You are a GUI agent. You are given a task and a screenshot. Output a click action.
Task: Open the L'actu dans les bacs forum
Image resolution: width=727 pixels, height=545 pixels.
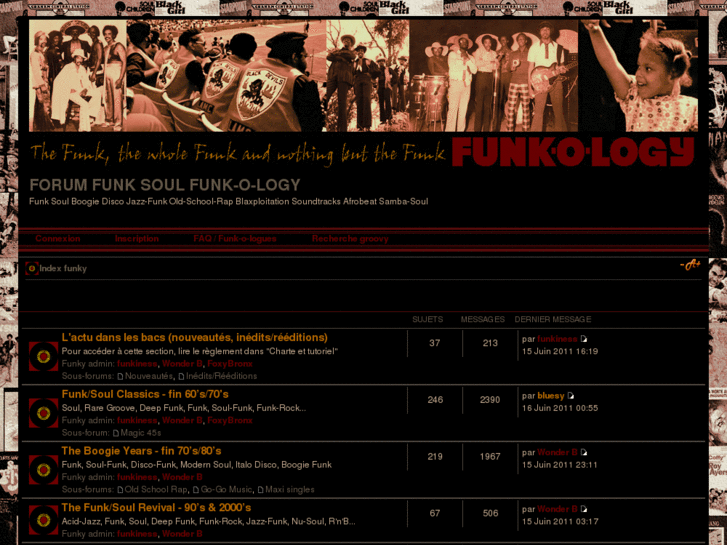[195, 337]
